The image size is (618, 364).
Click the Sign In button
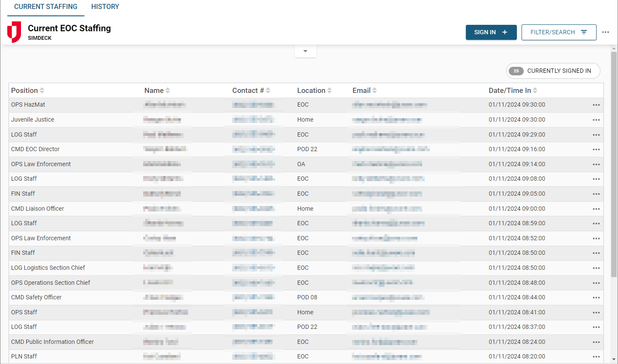click(491, 32)
